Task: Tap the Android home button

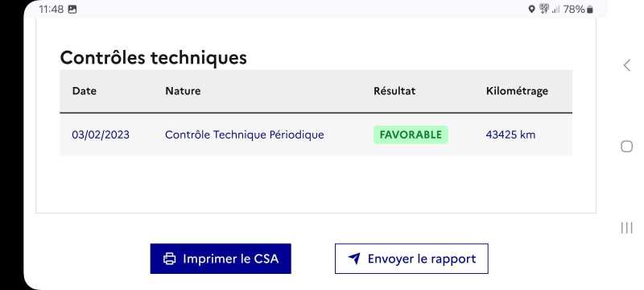Action: click(626, 147)
